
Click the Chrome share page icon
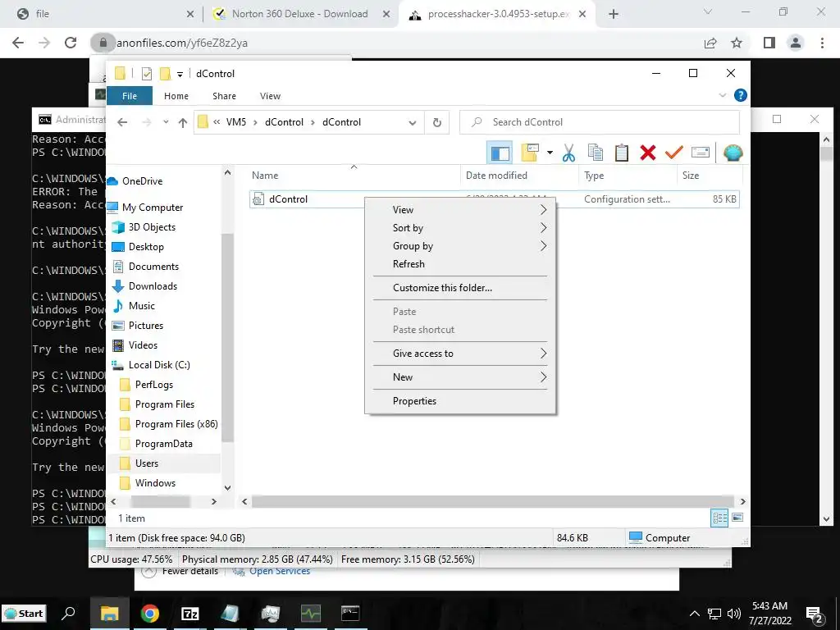(710, 43)
